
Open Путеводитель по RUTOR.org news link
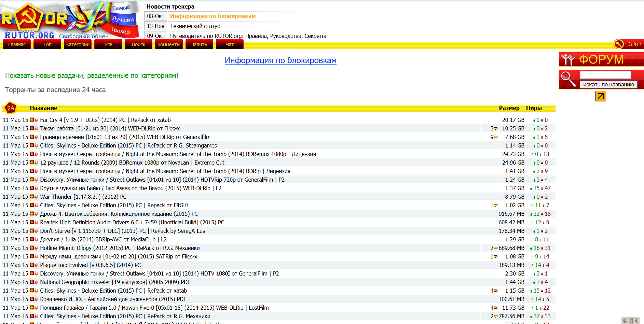[x=248, y=36]
